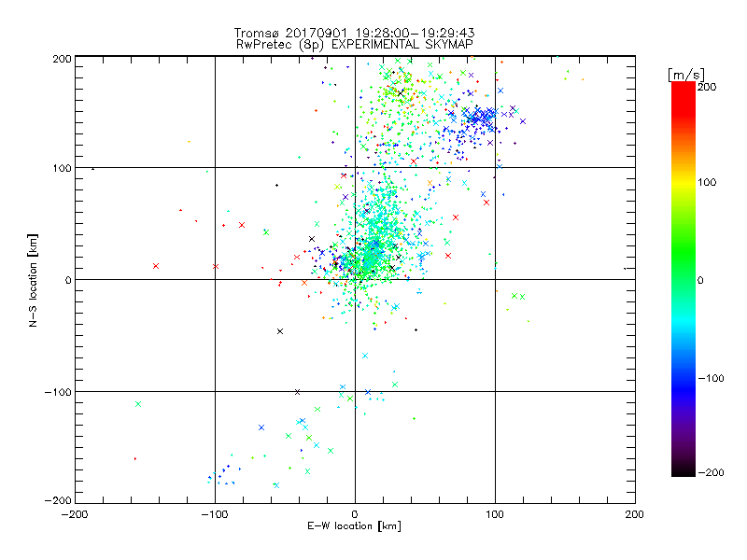
Task: Click the y-axis tick label '200'
Action: [62, 59]
